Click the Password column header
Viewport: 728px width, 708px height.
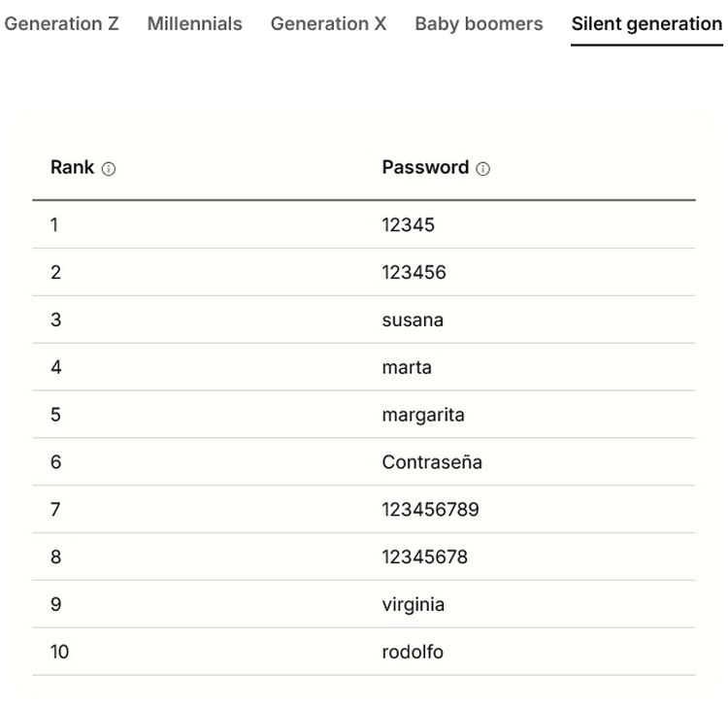[425, 167]
